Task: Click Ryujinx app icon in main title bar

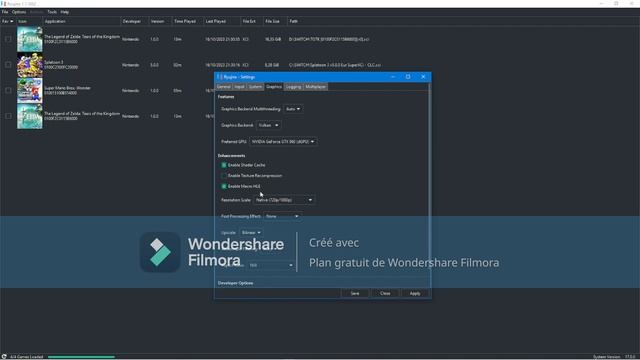Action: point(4,4)
